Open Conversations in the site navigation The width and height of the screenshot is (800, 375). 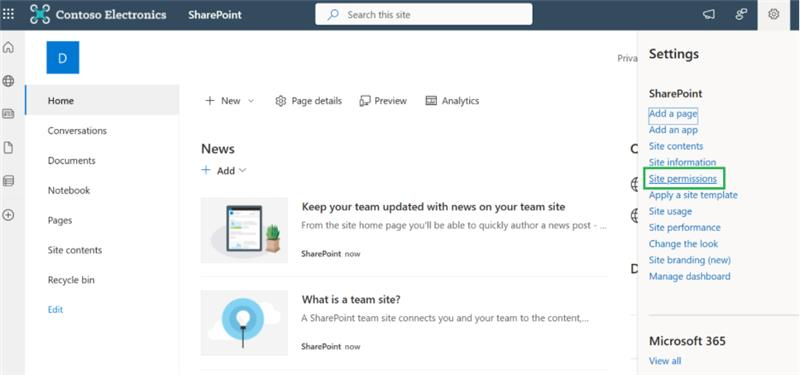click(x=77, y=131)
